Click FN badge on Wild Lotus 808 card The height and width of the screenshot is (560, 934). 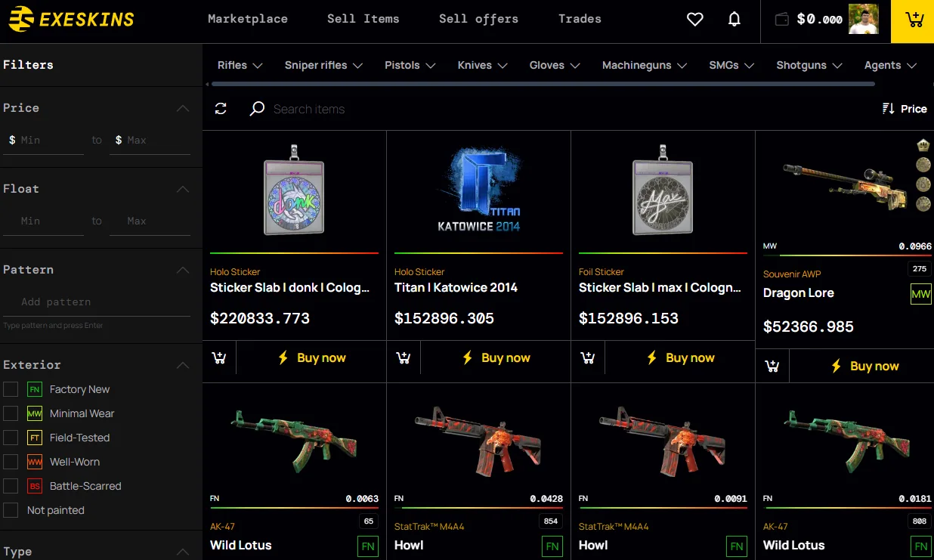921,546
